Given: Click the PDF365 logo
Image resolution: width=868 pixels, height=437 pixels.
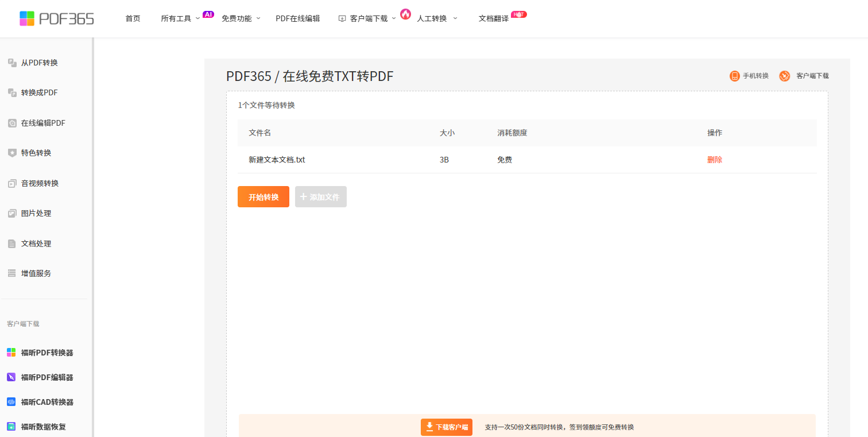Looking at the screenshot, I should click(56, 18).
